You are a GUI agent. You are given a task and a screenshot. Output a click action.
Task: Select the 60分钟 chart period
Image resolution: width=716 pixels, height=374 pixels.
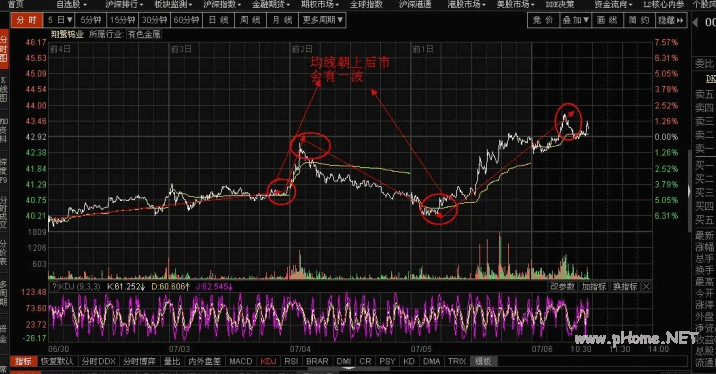[186, 20]
